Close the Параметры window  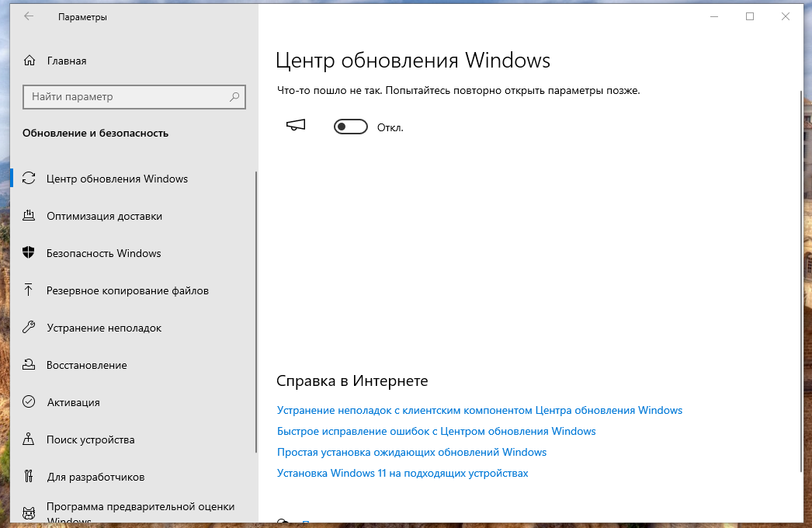tap(786, 16)
